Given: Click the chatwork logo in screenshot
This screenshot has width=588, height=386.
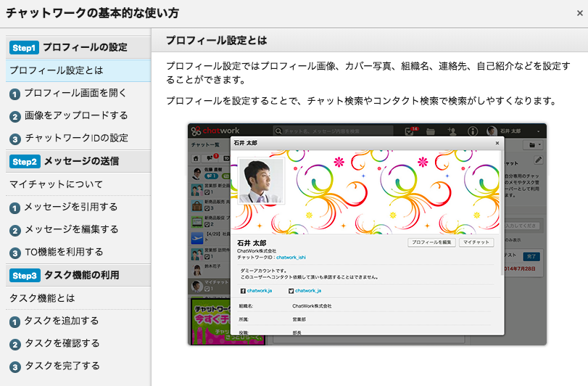Looking at the screenshot, I should 215,131.
